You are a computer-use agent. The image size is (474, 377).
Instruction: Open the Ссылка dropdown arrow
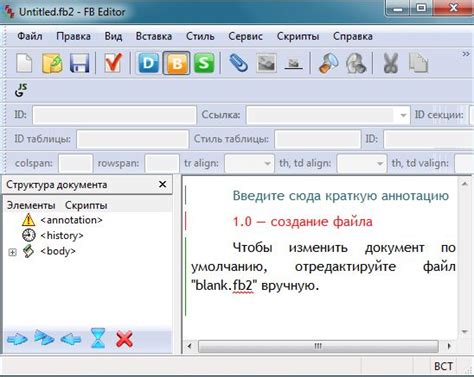[x=403, y=115]
